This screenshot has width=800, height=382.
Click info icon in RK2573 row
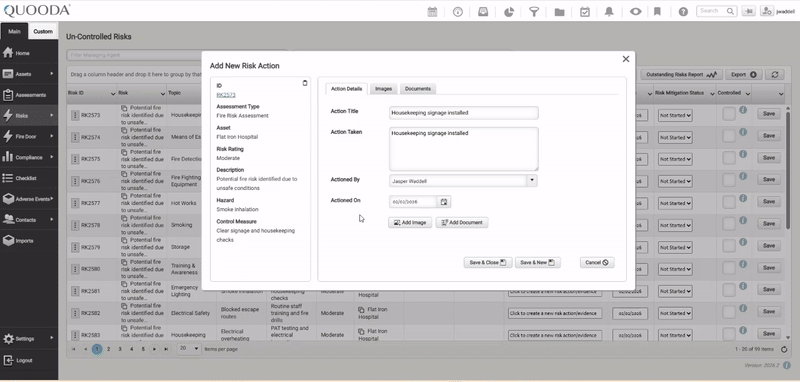click(x=743, y=110)
